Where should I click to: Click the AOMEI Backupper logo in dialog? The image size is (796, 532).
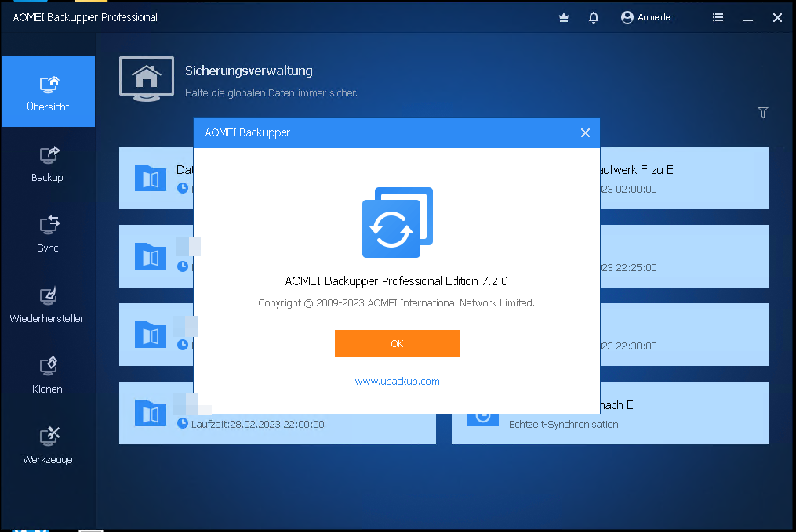coord(398,223)
